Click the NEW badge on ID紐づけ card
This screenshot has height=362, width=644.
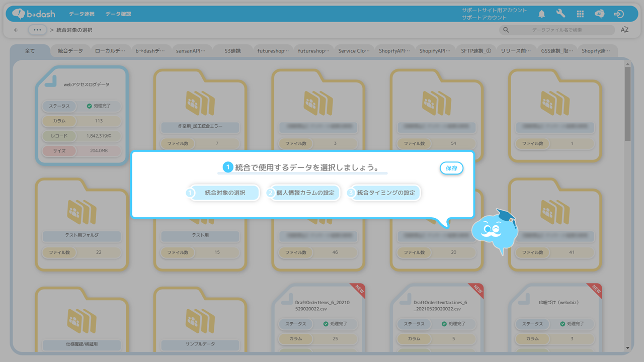click(x=596, y=289)
